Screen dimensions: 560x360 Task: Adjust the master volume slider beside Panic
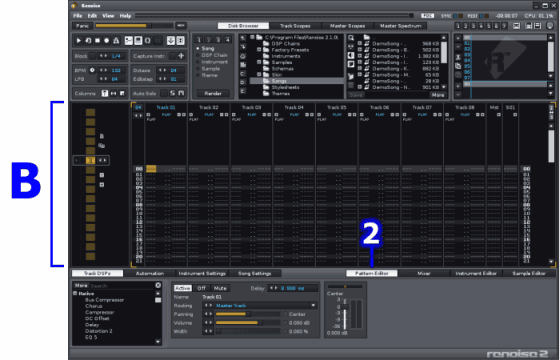pos(134,26)
